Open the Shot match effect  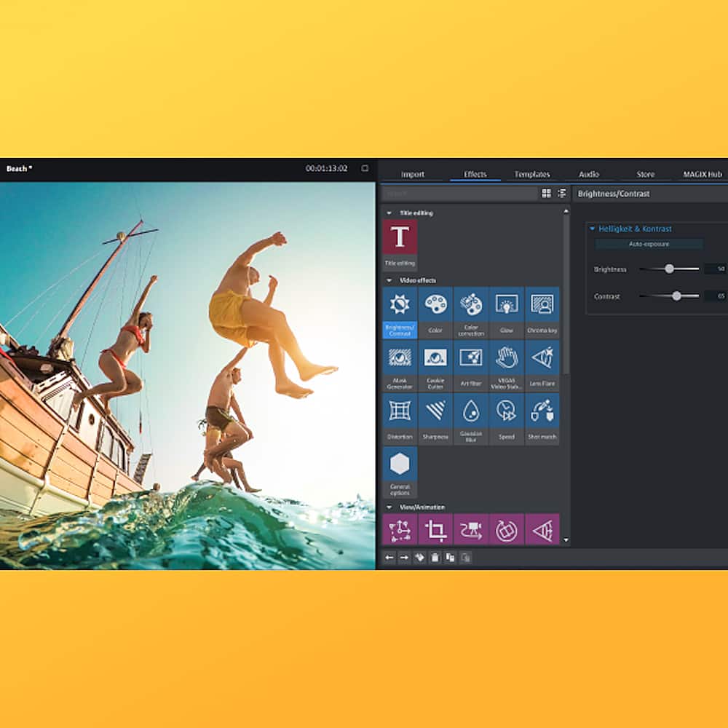coord(542,419)
